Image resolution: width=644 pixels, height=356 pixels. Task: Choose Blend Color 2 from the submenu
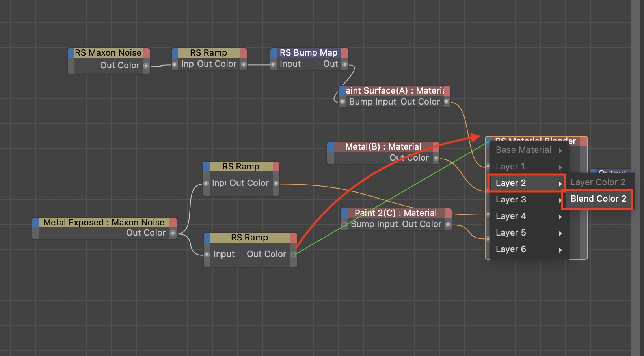598,199
